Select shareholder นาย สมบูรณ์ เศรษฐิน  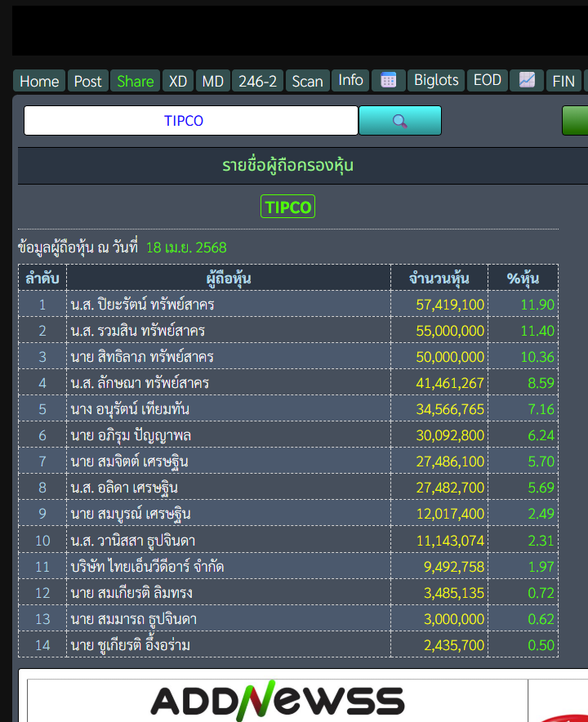[131, 514]
